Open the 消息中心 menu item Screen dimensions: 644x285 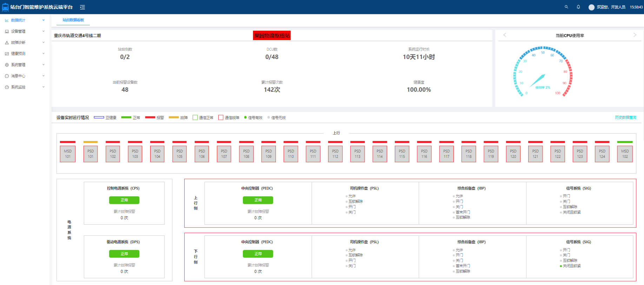tap(18, 76)
